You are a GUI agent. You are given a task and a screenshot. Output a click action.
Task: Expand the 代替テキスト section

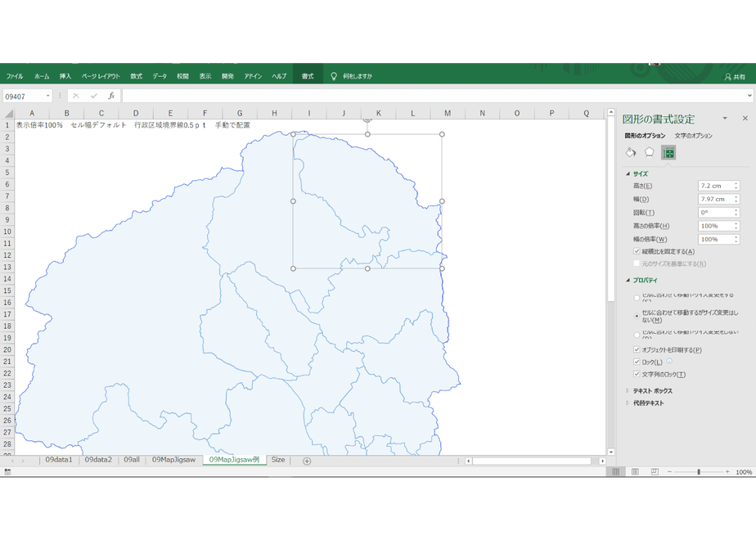(628, 403)
